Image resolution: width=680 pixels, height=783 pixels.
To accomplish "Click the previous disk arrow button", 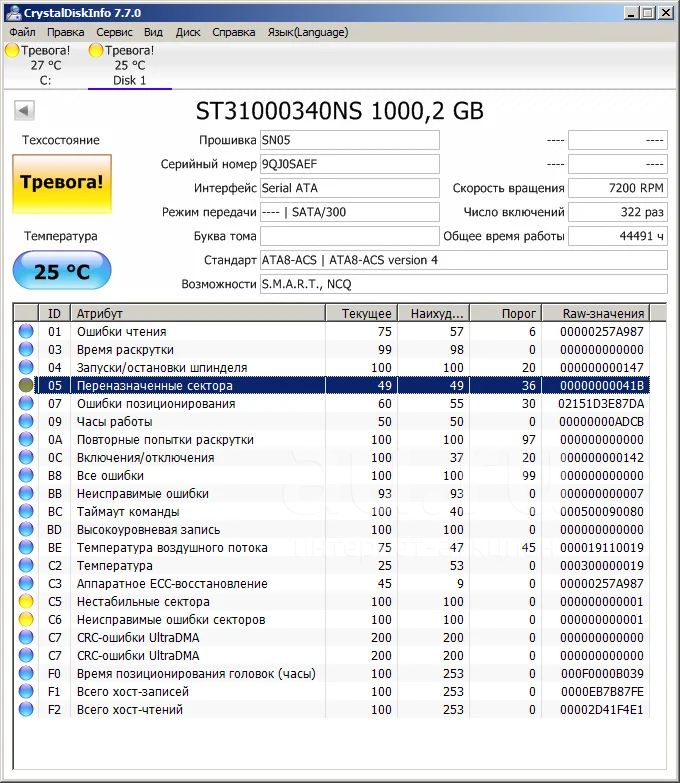I will click(24, 110).
